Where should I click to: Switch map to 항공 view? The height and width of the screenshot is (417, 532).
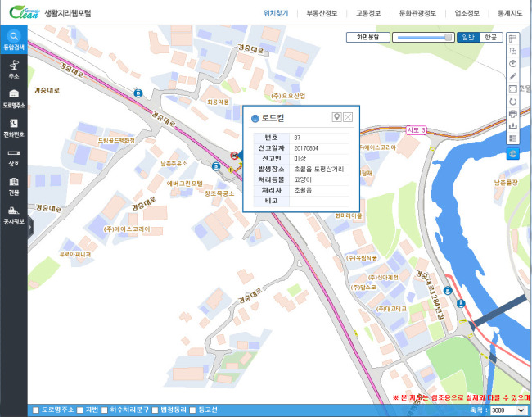pos(491,38)
